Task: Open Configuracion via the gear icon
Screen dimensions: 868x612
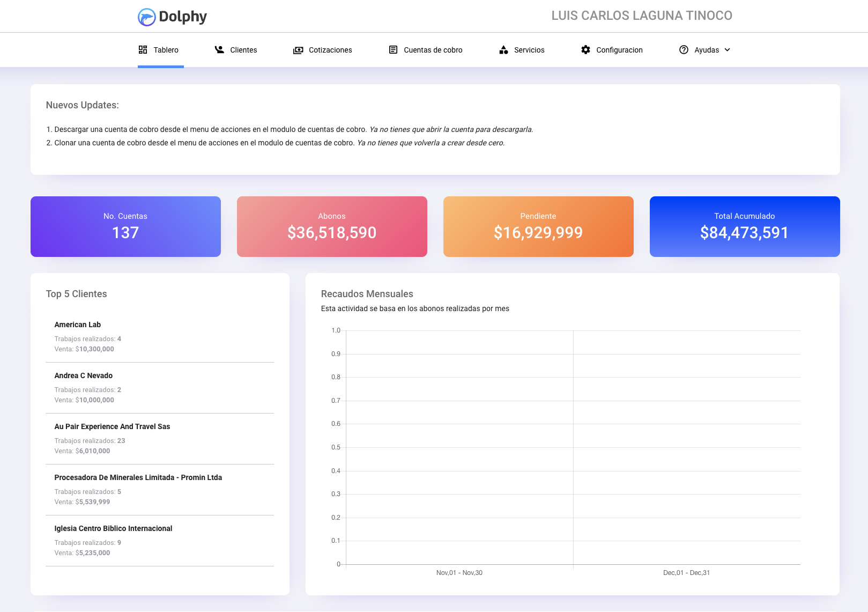Action: (x=585, y=49)
